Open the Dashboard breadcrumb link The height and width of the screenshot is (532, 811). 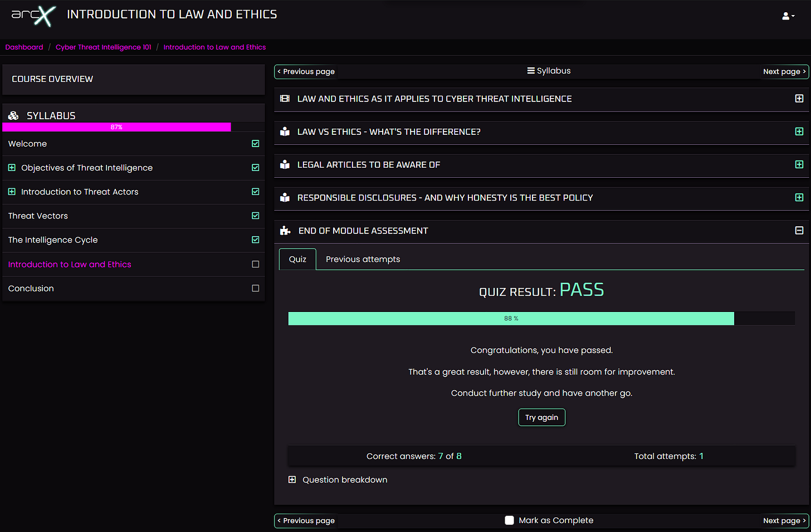[x=24, y=47]
